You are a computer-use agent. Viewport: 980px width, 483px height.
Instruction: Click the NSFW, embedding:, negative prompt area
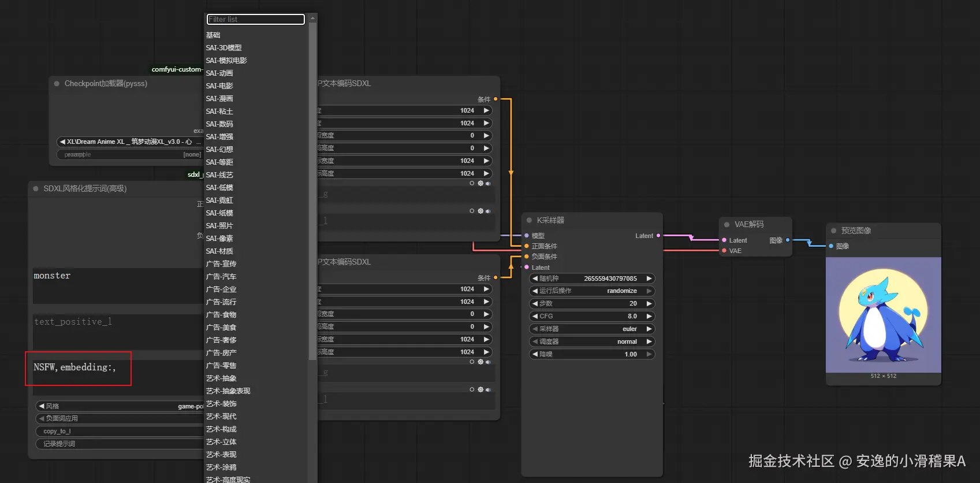tap(117, 377)
